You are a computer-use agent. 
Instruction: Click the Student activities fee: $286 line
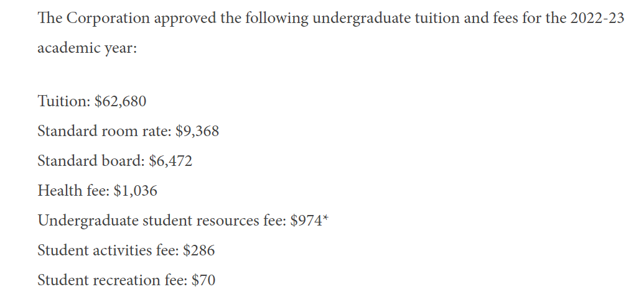point(126,250)
